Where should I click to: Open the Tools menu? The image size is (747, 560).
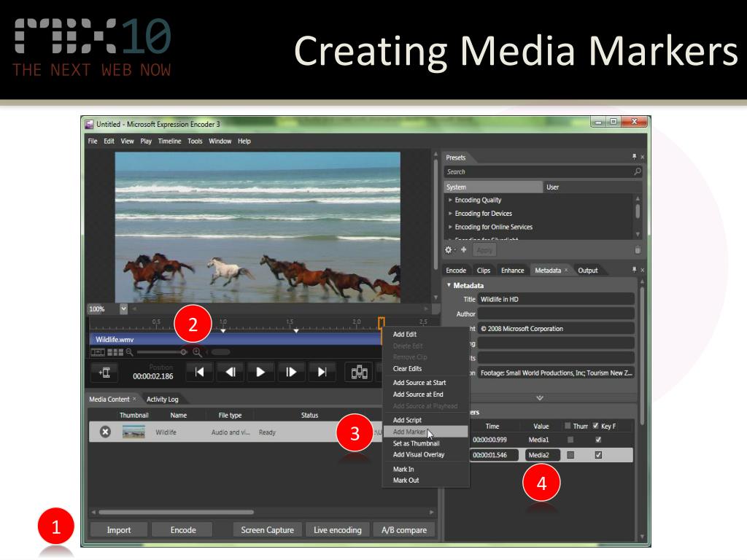pyautogui.click(x=195, y=141)
